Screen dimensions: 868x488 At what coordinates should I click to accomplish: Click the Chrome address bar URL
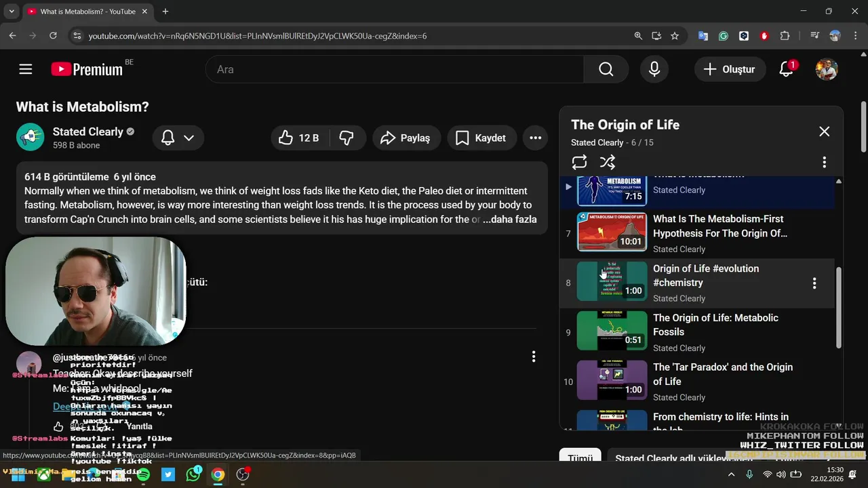(x=258, y=36)
